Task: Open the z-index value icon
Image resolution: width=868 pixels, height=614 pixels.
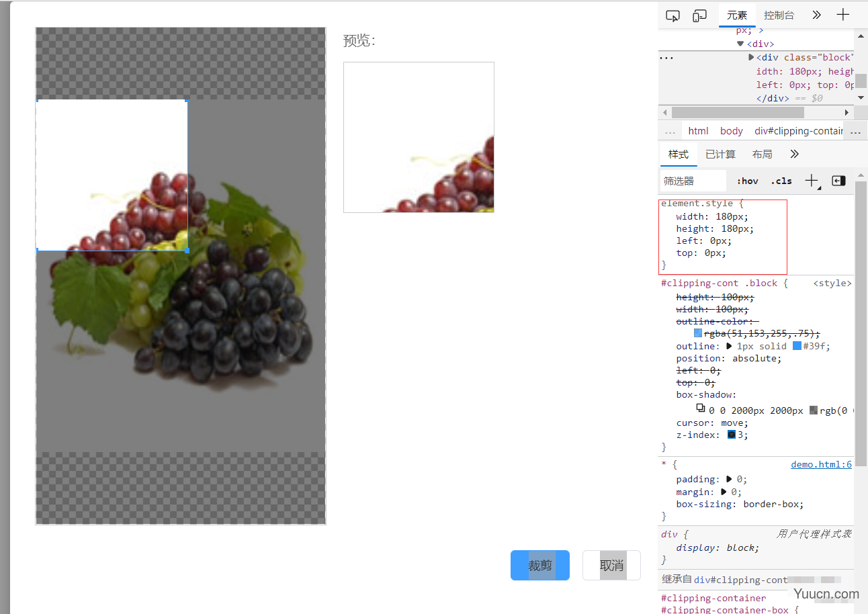Action: 732,435
